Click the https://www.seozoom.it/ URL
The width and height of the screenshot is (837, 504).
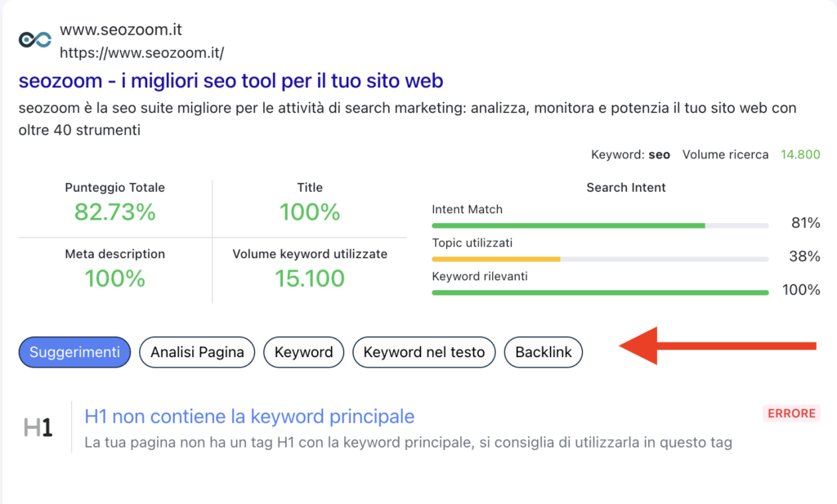pyautogui.click(x=141, y=53)
